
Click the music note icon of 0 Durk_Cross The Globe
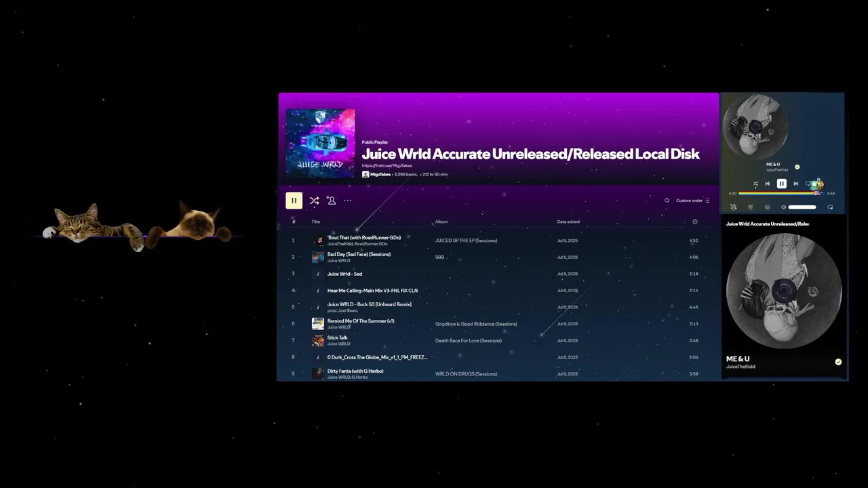pos(317,357)
